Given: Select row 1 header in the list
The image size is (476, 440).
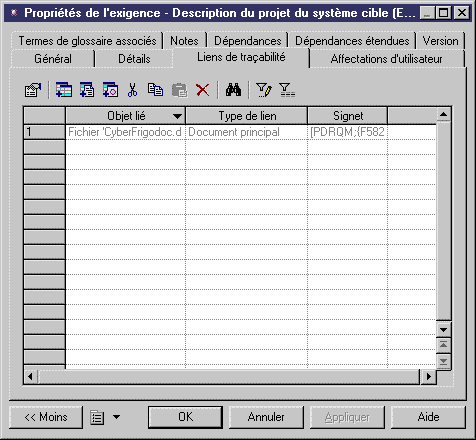Looking at the screenshot, I should point(44,132).
